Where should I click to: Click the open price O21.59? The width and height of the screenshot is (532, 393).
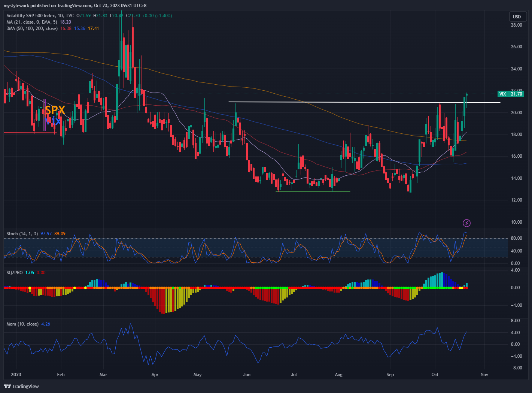point(83,16)
